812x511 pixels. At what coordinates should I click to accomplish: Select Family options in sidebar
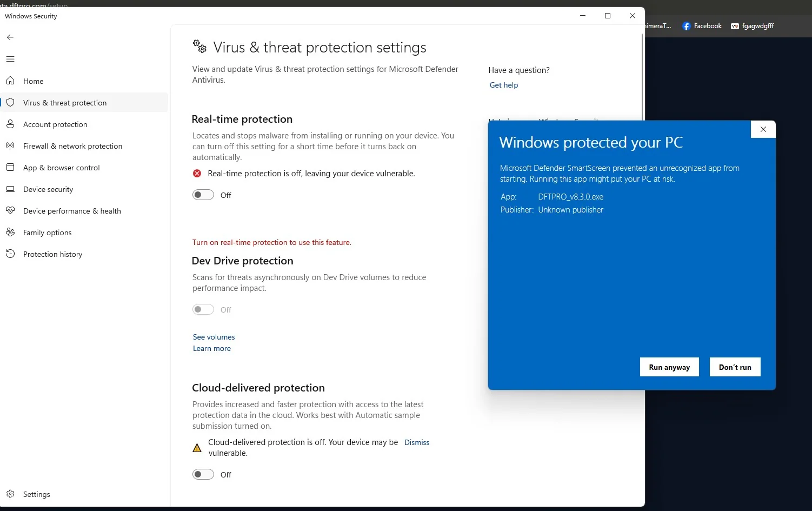[85, 232]
